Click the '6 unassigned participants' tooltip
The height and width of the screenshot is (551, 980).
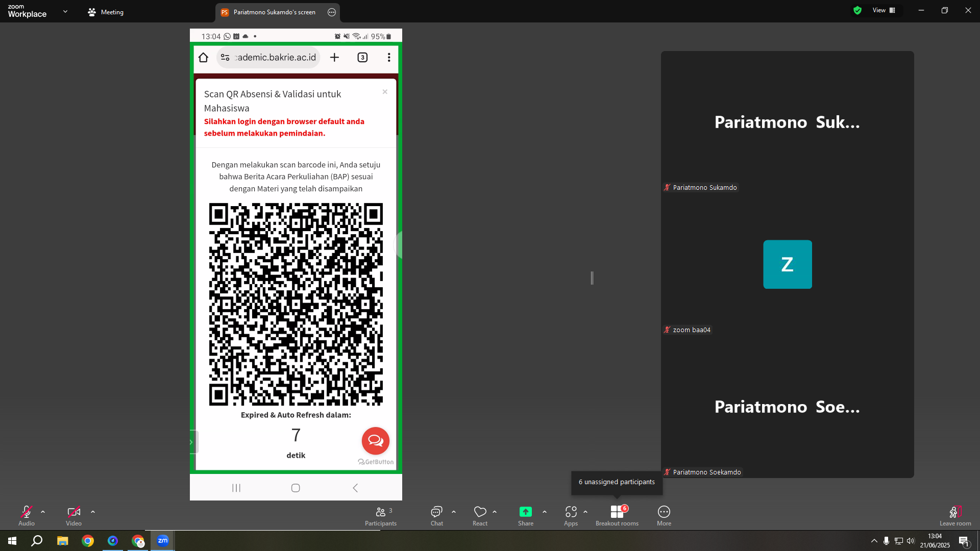pyautogui.click(x=617, y=482)
